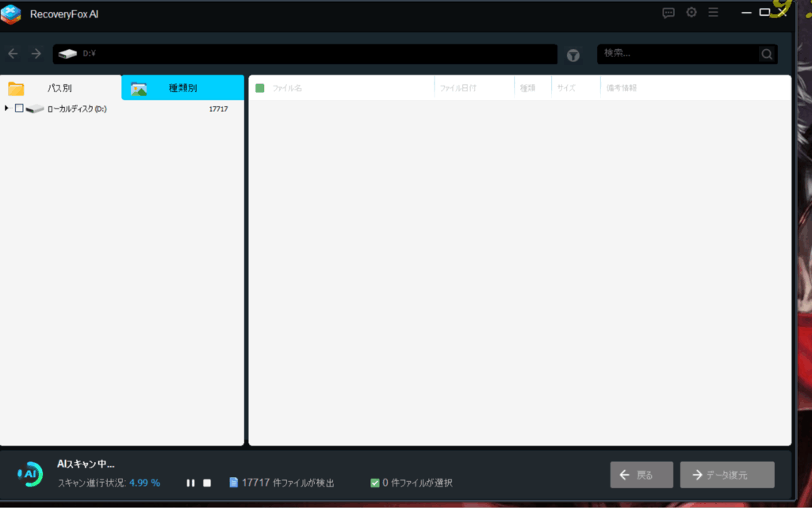Click the D:¥ path address bar
This screenshot has height=508, width=812.
(305, 54)
